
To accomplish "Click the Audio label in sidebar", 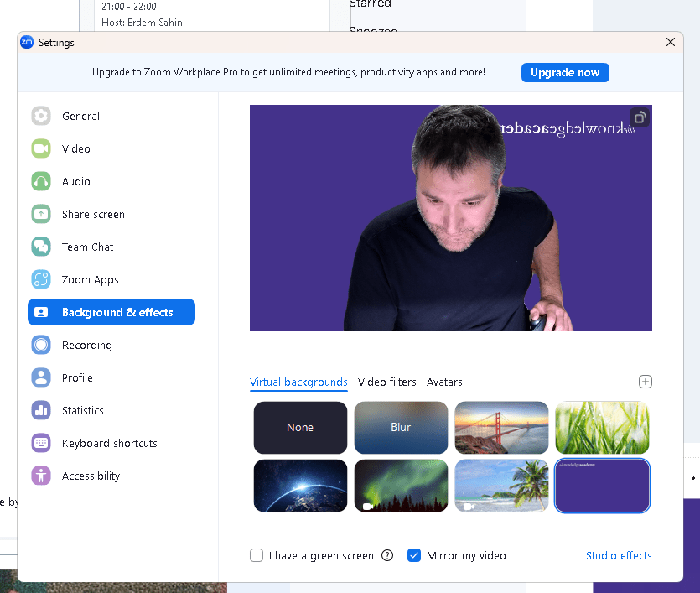I will (76, 181).
